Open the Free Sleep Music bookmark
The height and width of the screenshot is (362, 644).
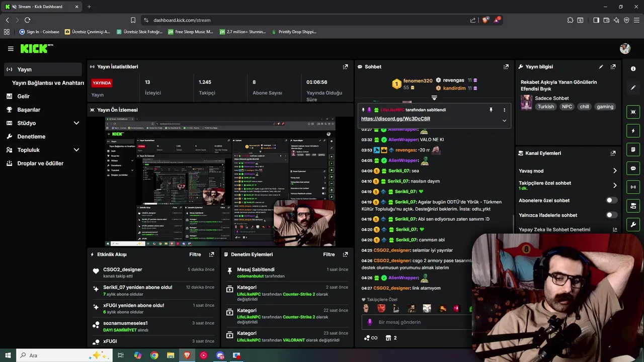coord(191,32)
